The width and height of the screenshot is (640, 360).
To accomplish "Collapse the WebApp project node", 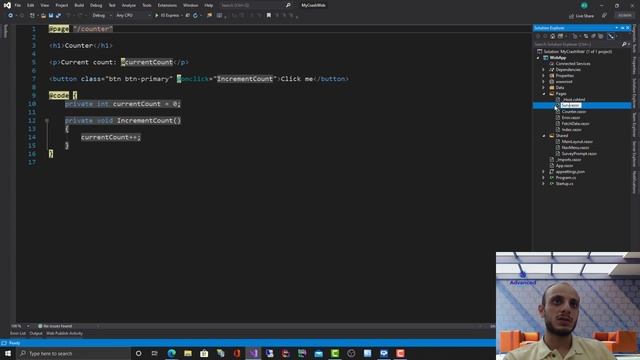I will [x=538, y=58].
